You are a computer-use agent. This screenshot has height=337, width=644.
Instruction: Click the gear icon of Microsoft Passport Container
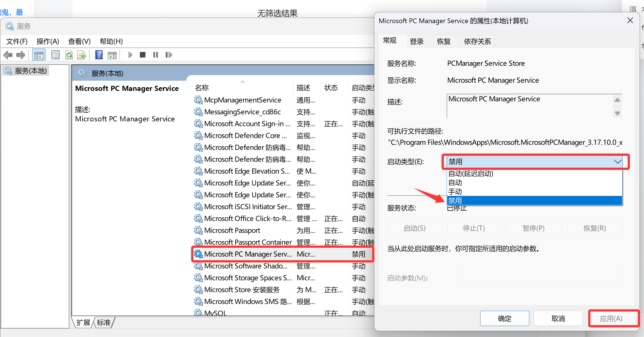pyautogui.click(x=198, y=242)
